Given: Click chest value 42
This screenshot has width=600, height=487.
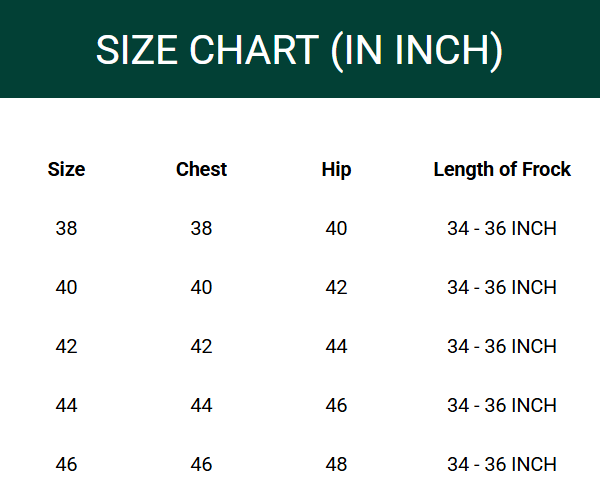Looking at the screenshot, I should (201, 346).
